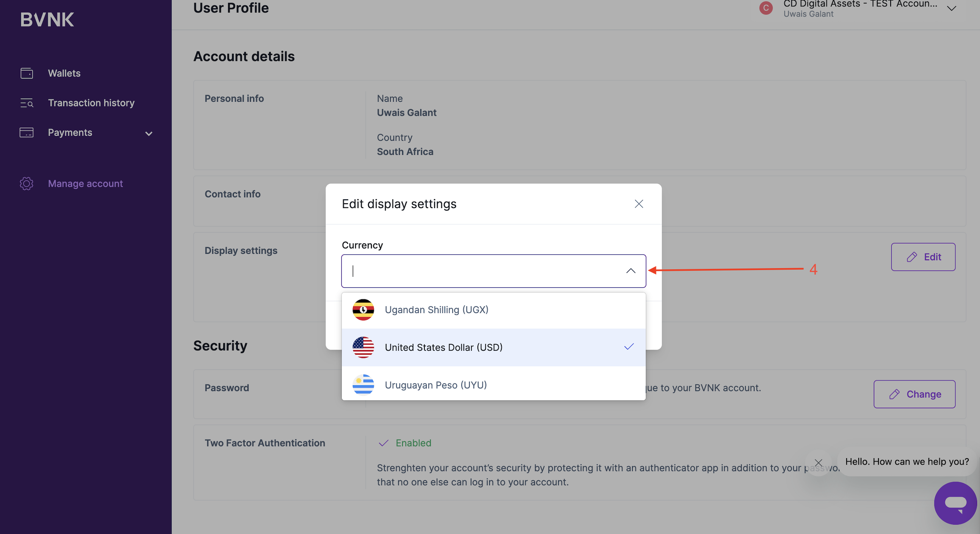This screenshot has width=980, height=534.
Task: Click the Manage account gear icon
Action: point(27,184)
